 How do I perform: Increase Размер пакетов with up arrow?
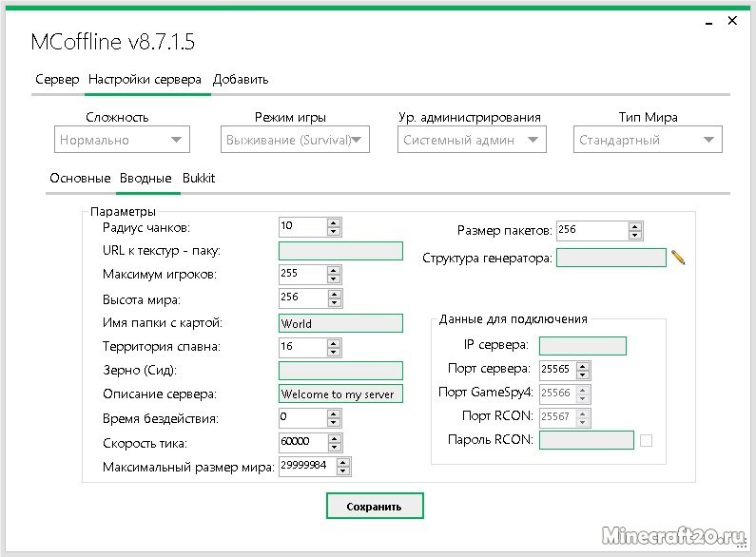(x=635, y=226)
